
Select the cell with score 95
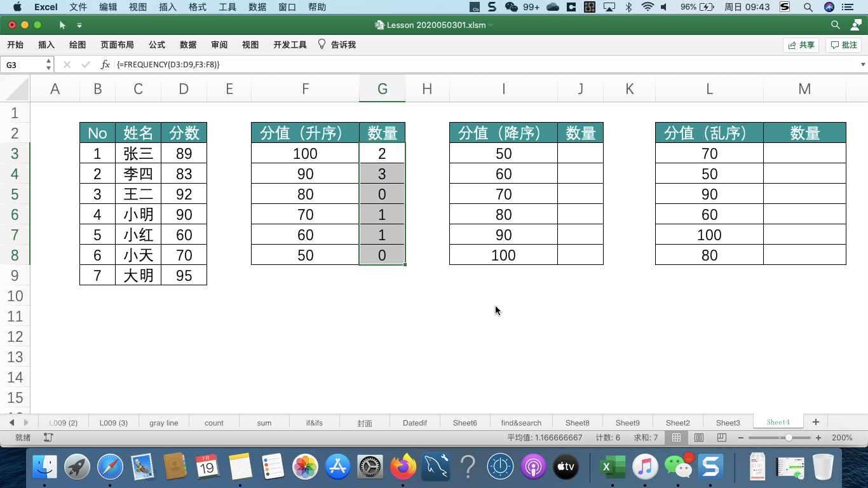[184, 275]
